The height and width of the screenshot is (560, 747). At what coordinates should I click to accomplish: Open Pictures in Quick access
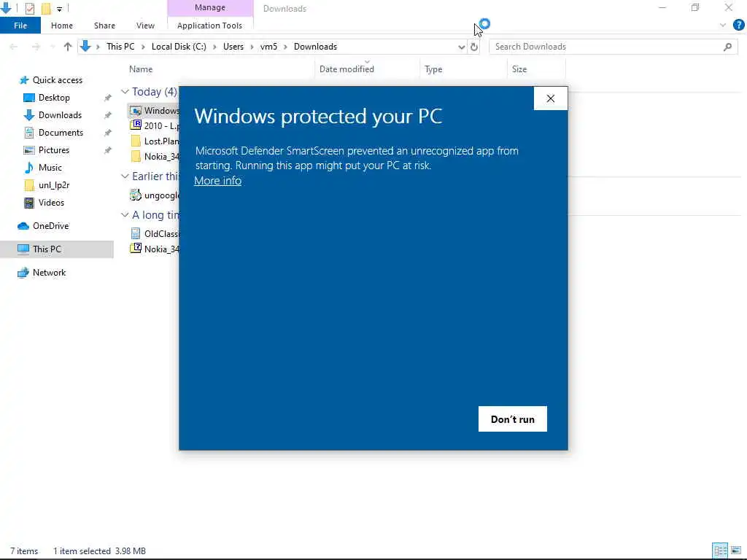(x=54, y=150)
